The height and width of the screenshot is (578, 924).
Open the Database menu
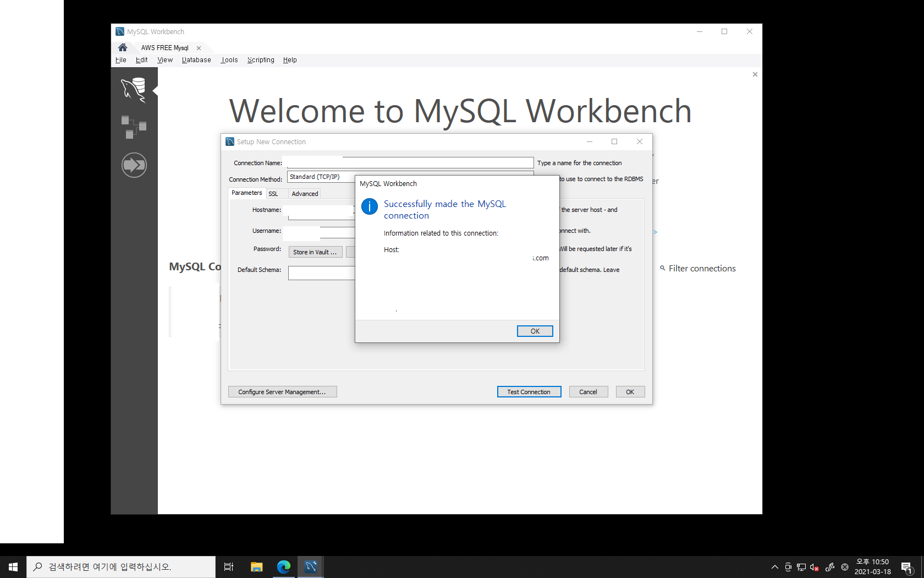(196, 60)
